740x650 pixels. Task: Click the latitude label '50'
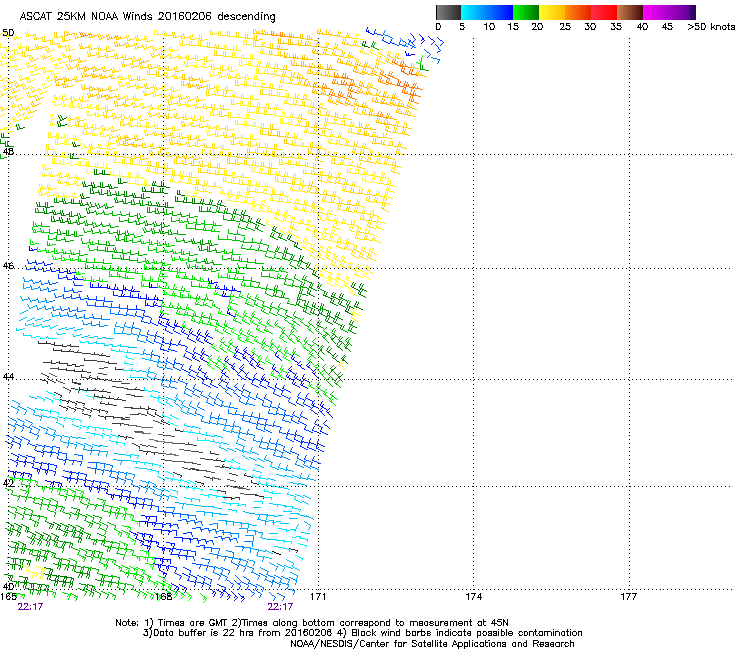pos(8,33)
